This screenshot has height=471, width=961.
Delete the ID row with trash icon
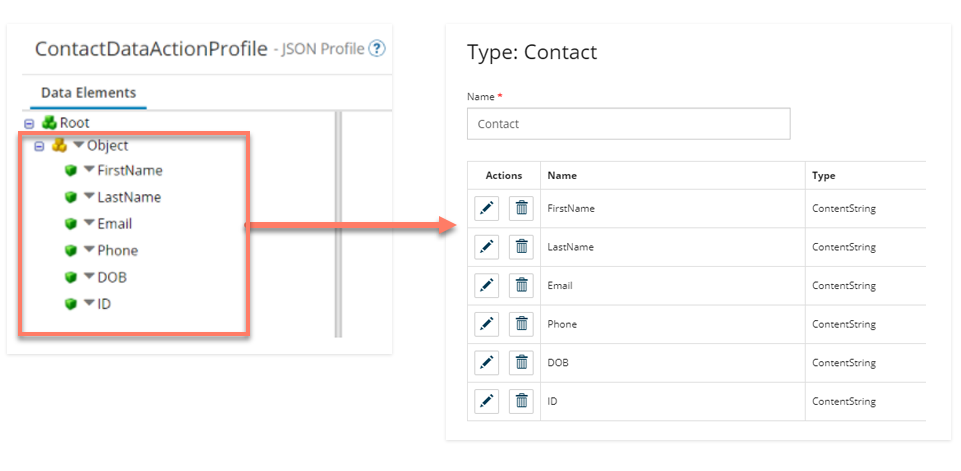(x=522, y=402)
